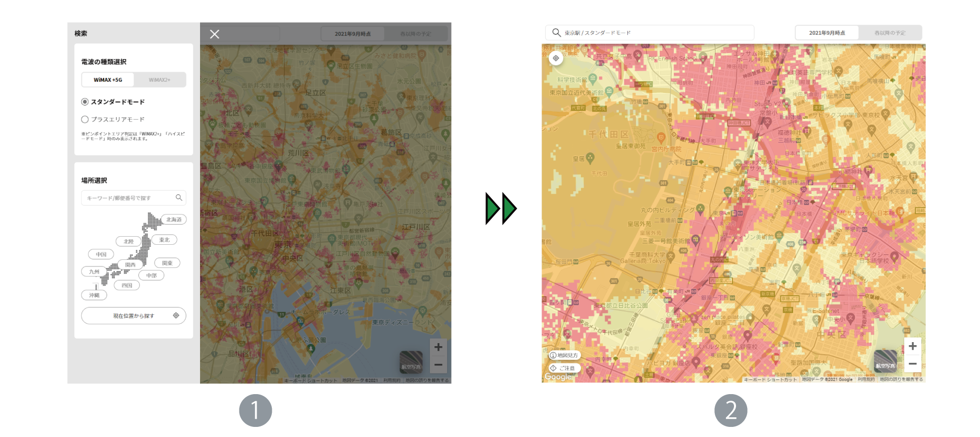Choose the 関東 region on Japan map
The height and width of the screenshot is (437, 980).
(x=167, y=263)
